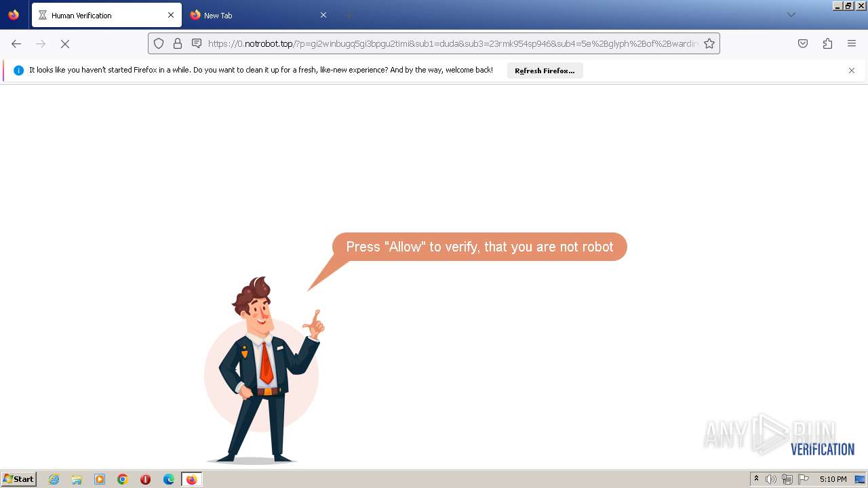Launch Opera browser from taskbar
868x488 pixels.
coord(145,479)
